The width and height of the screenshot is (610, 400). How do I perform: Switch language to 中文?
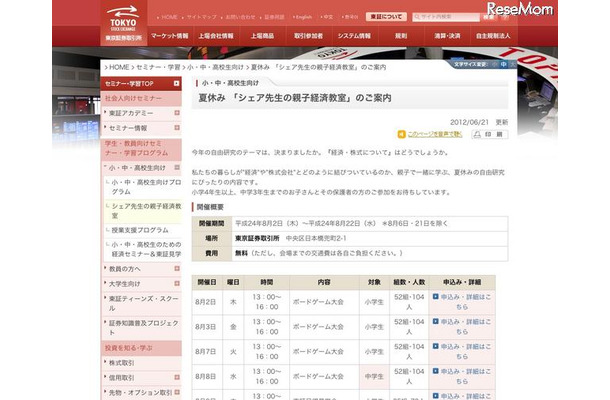click(x=327, y=17)
